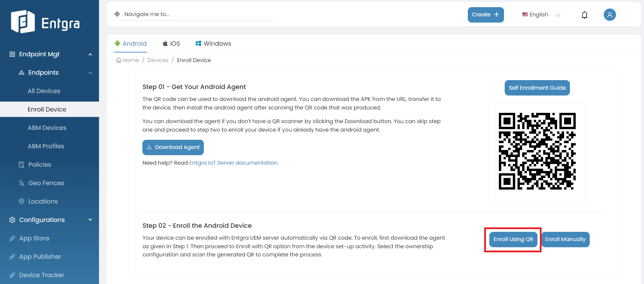Collapse the Endpoints submenu chevron
Screen dimensions: 644x284
(x=90, y=73)
